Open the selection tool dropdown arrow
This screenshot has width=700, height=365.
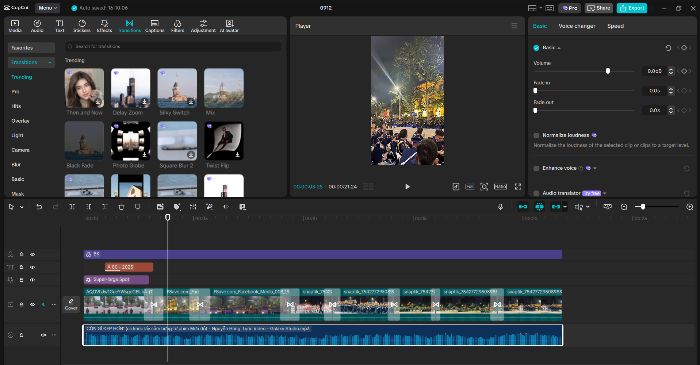click(21, 207)
